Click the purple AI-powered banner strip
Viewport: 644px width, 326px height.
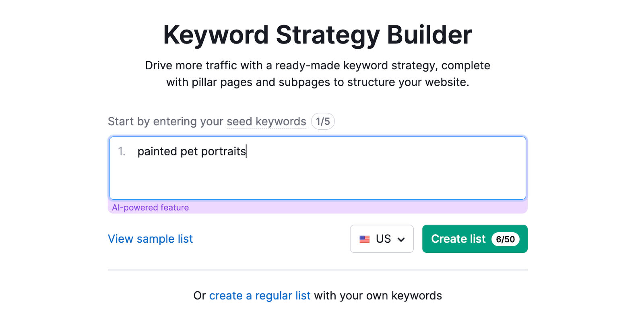click(362, 207)
